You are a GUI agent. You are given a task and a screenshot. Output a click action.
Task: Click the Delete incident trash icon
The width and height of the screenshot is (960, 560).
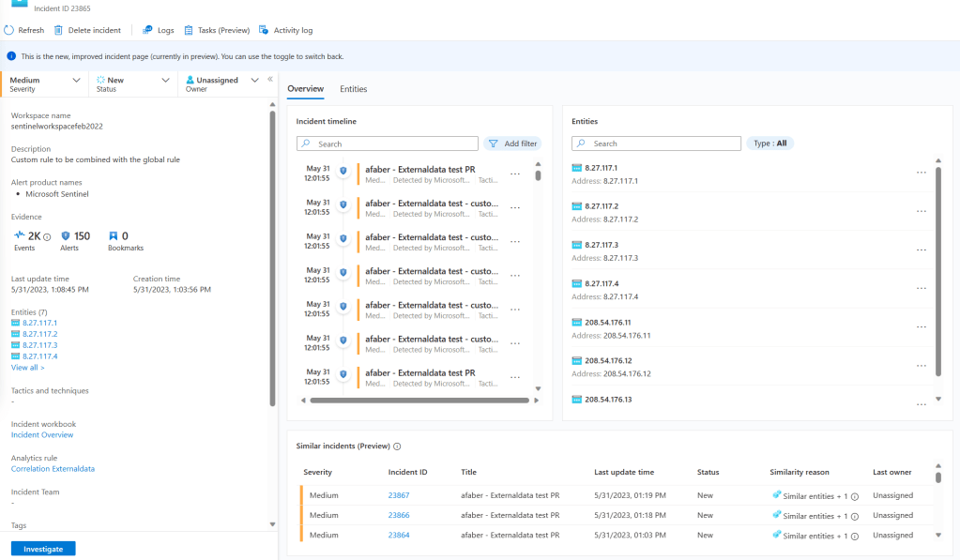point(58,30)
